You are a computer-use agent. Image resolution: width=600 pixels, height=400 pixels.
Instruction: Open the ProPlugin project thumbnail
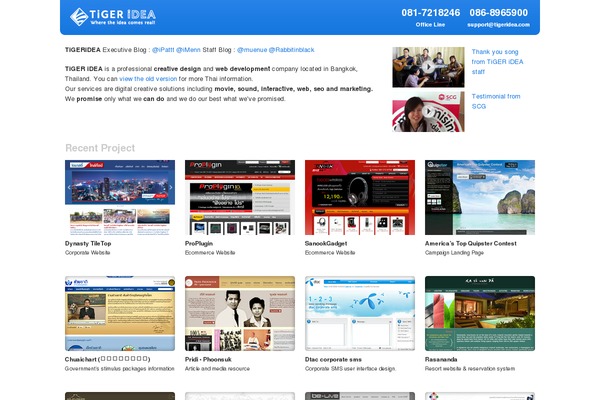coord(240,198)
